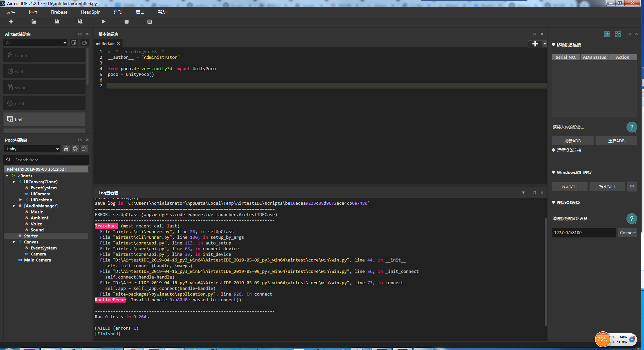The height and width of the screenshot is (350, 644).
Task: Expand the UIDesktop tree node
Action: point(20,200)
